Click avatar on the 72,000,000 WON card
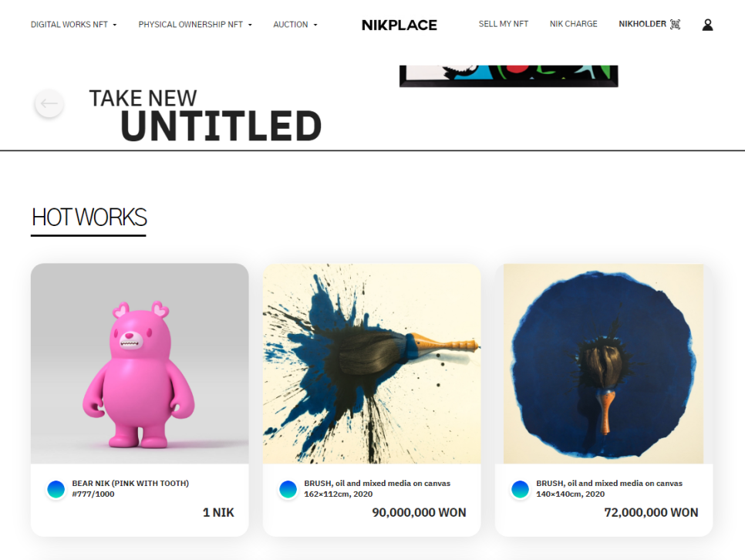Screen dimensions: 745x560 click(521, 489)
